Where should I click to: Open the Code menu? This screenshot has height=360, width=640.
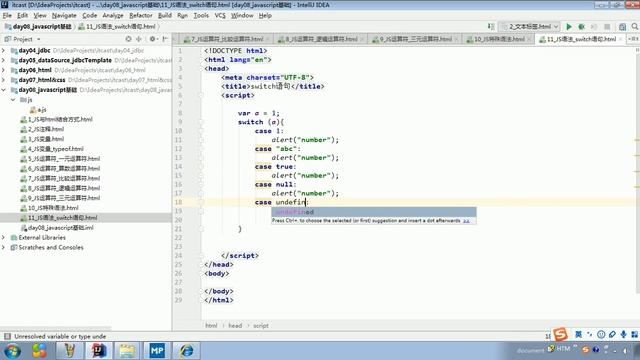tap(89, 16)
